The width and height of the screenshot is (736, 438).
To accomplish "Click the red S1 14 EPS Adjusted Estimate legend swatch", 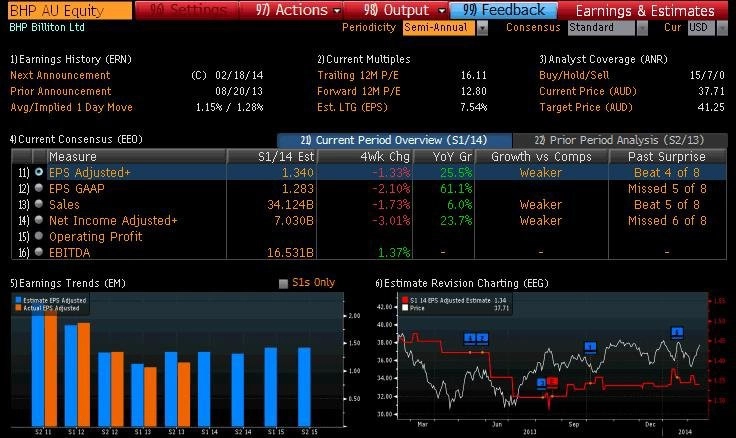I will 405,300.
